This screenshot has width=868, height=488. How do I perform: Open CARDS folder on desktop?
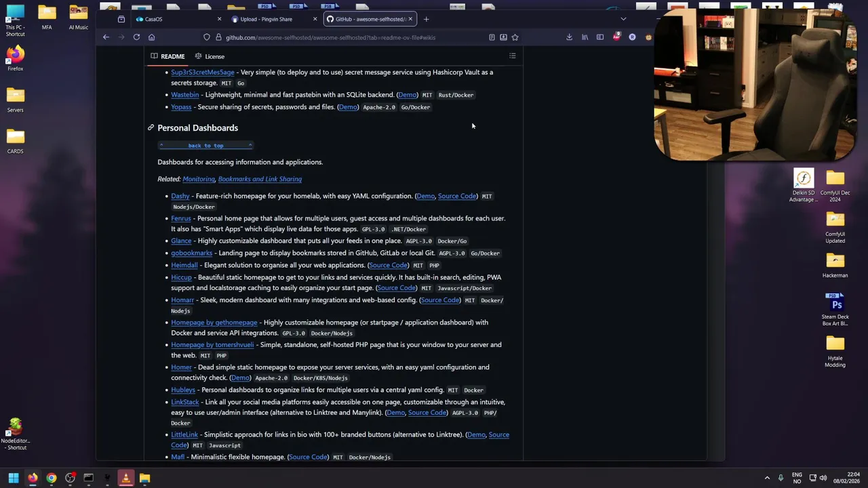(15, 141)
